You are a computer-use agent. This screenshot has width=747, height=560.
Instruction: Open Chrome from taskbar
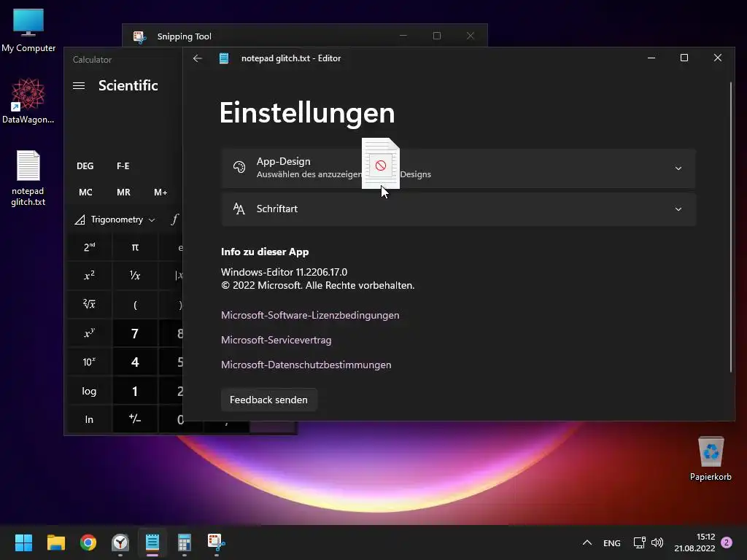tap(88, 542)
